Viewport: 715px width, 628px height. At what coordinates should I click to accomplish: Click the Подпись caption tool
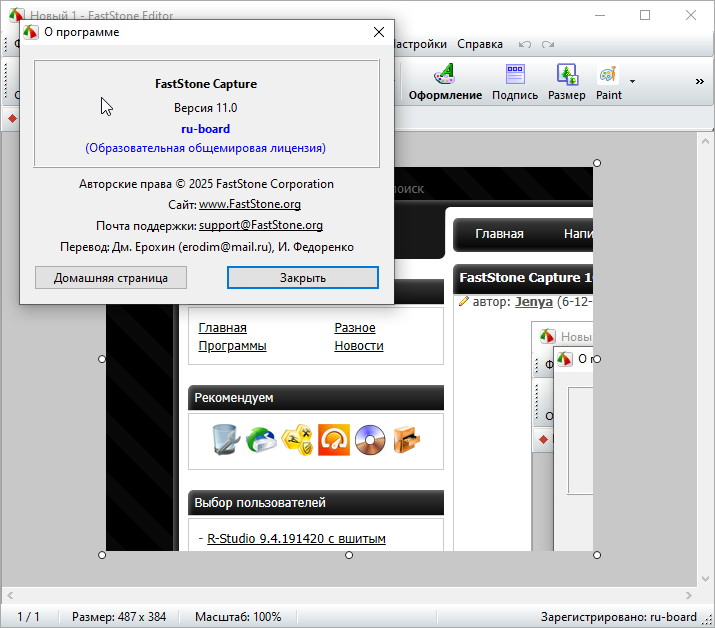click(515, 82)
